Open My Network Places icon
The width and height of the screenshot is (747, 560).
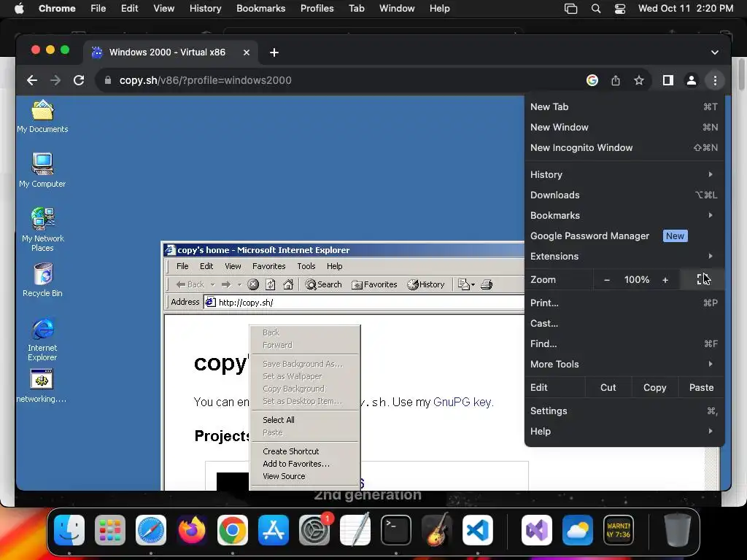point(42,229)
